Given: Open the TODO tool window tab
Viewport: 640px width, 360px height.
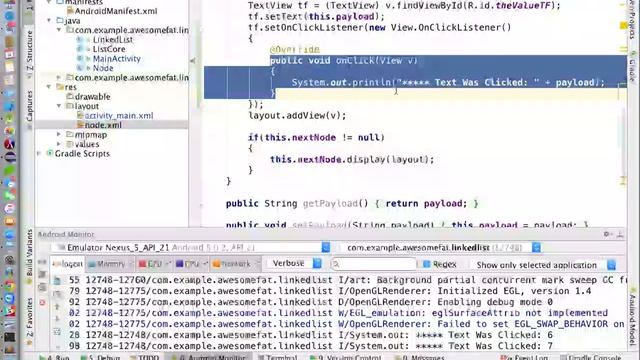Looking at the screenshot, I should pos(144,357).
